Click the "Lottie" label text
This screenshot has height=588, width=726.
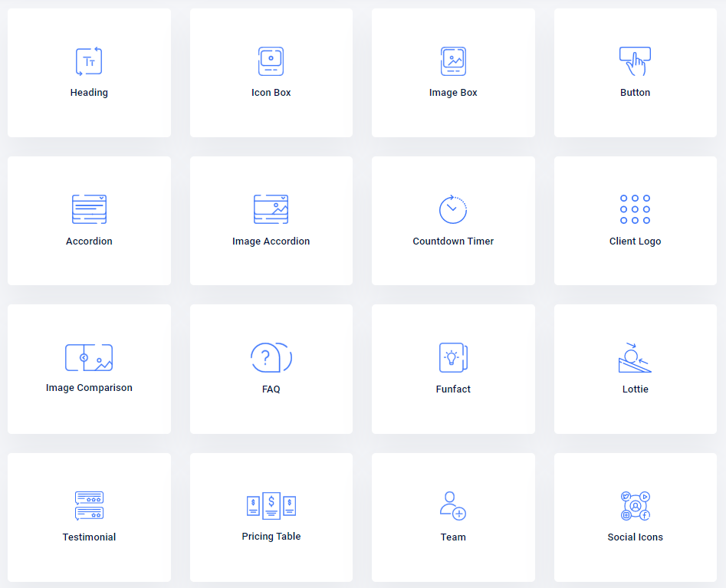(636, 389)
